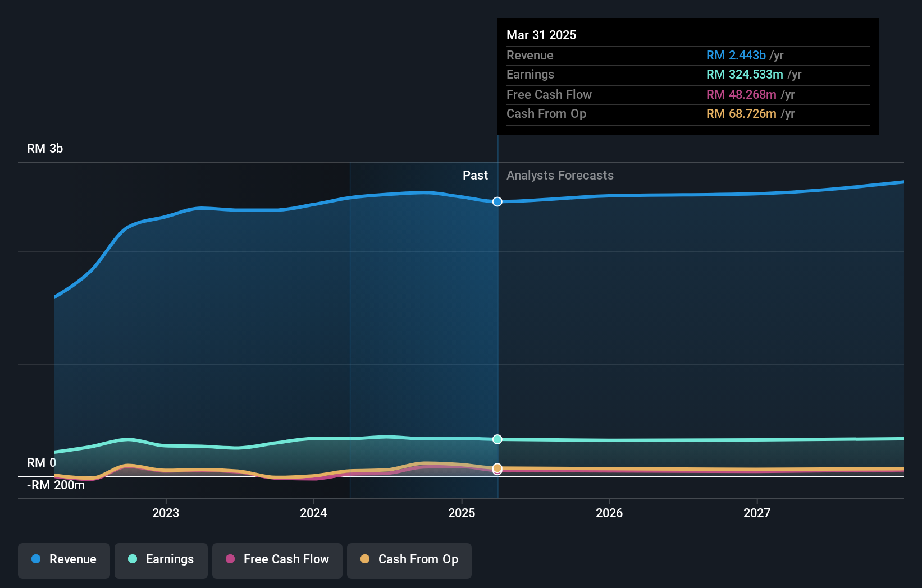Image resolution: width=922 pixels, height=588 pixels.
Task: Toggle the Earnings legend button
Action: point(161,561)
